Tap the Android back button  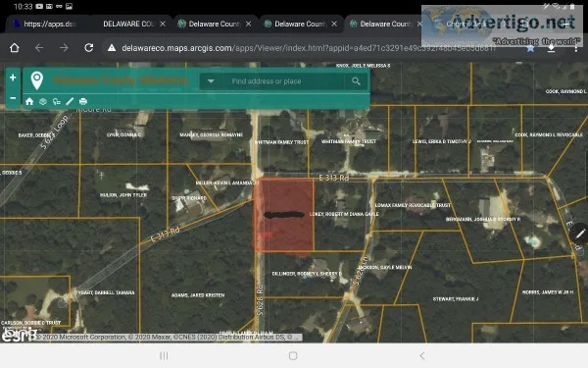[x=422, y=355]
